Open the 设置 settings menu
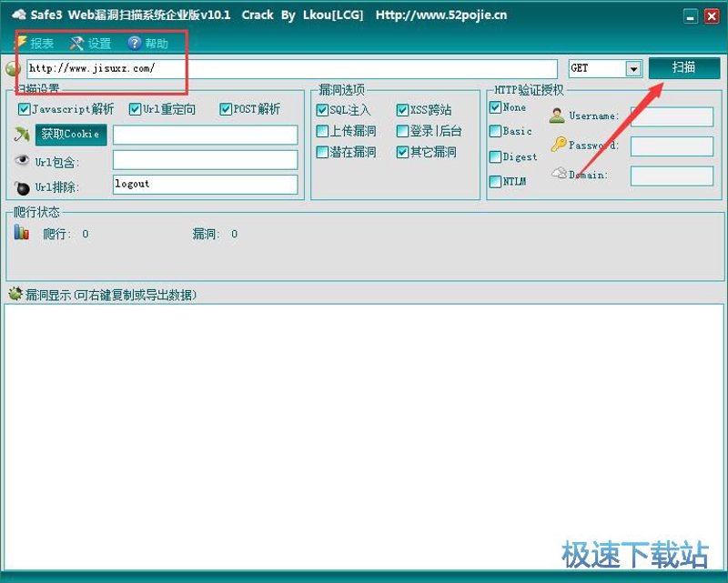728x583 pixels. tap(90, 44)
